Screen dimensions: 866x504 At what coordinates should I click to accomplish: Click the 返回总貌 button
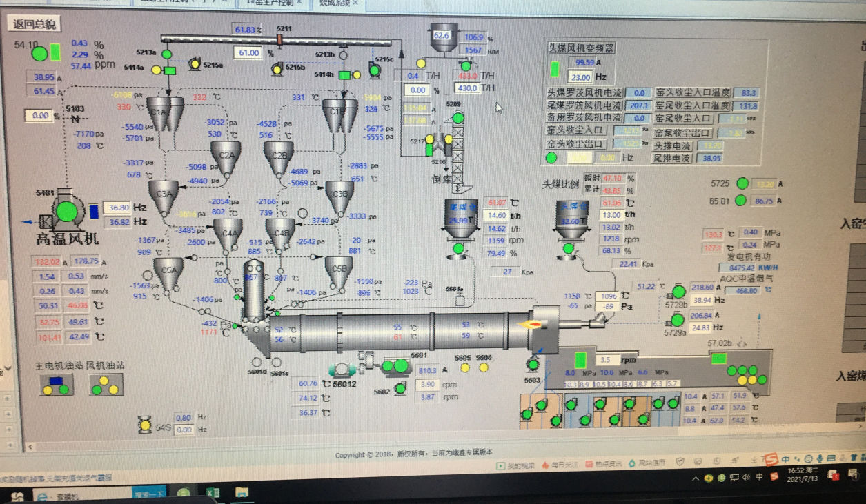(35, 24)
